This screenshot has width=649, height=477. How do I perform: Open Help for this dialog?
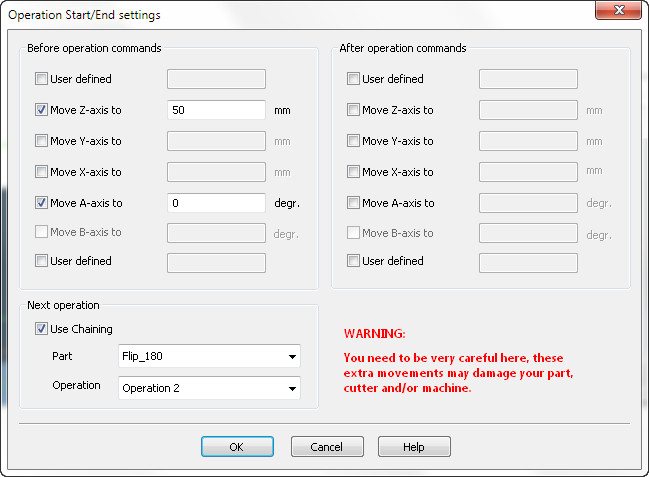(x=414, y=447)
